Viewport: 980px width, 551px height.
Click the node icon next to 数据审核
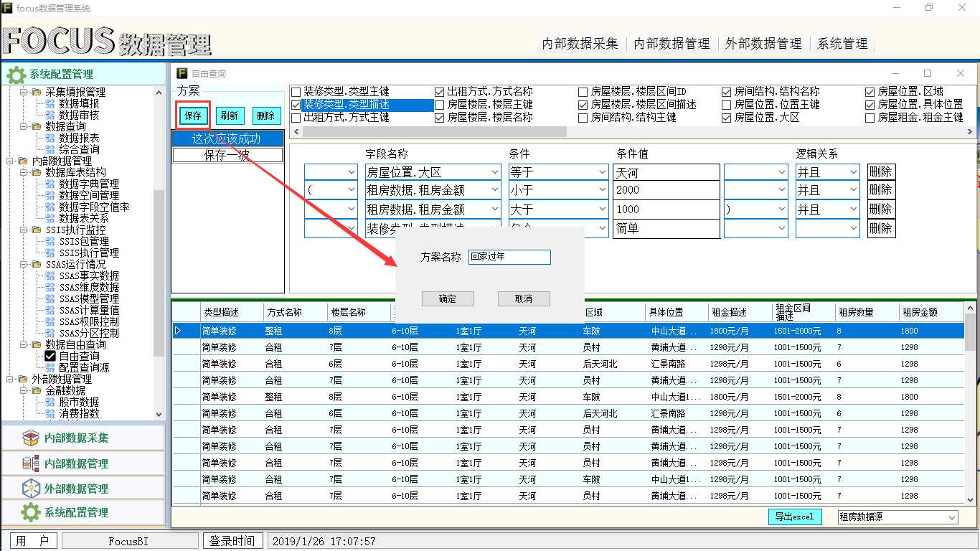tap(50, 115)
